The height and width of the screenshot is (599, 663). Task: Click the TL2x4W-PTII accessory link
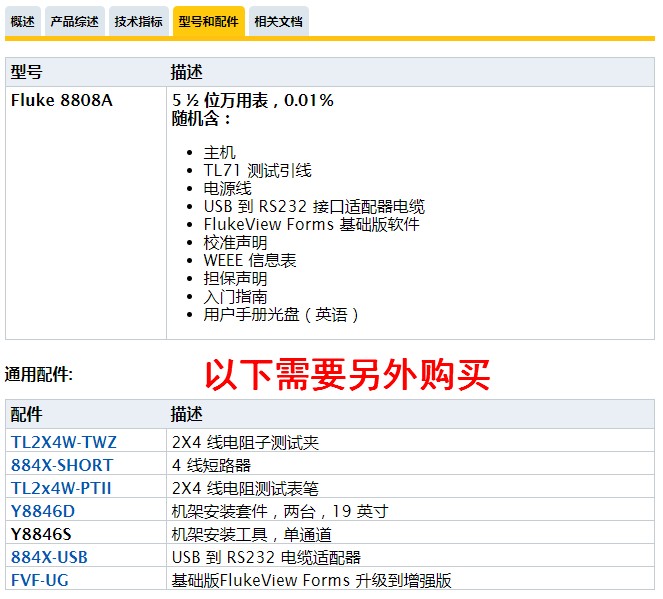(64, 488)
